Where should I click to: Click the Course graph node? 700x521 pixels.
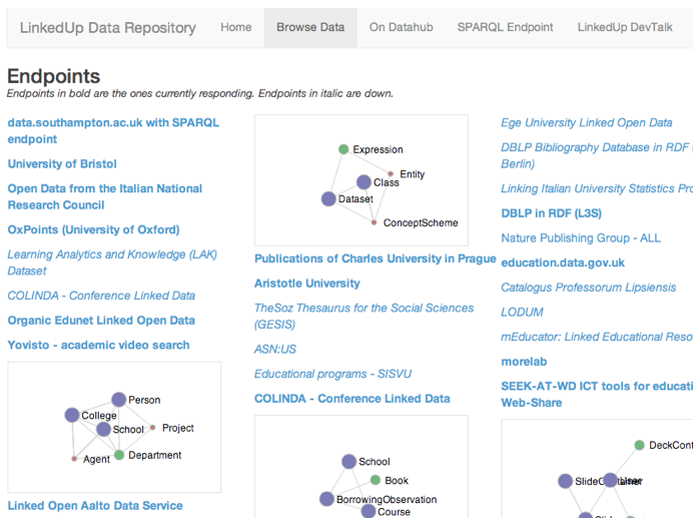coord(368,511)
